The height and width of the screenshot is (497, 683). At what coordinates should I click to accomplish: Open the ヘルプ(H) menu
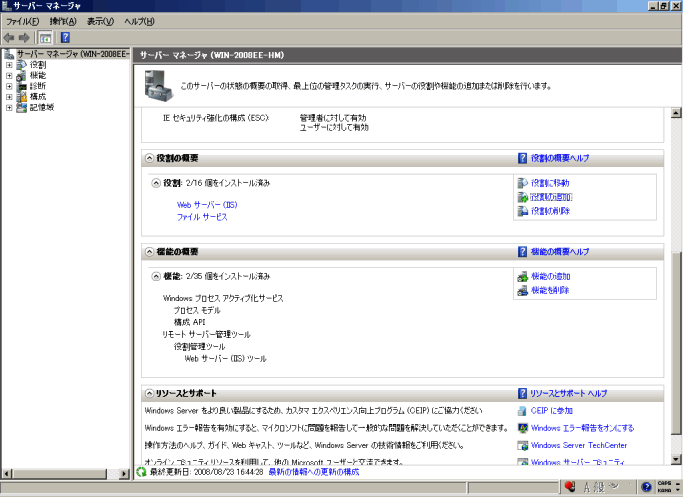click(x=139, y=21)
